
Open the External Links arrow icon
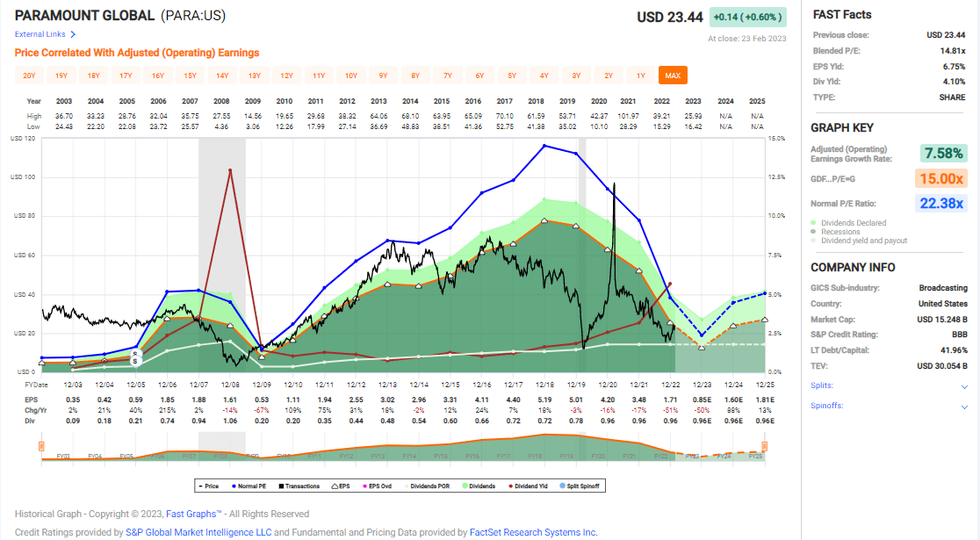click(73, 34)
